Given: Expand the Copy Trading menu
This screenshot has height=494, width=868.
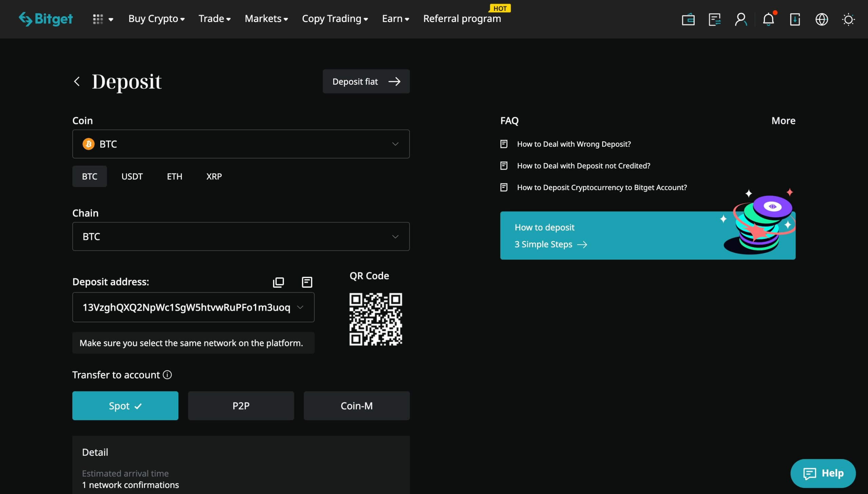Looking at the screenshot, I should pyautogui.click(x=335, y=19).
